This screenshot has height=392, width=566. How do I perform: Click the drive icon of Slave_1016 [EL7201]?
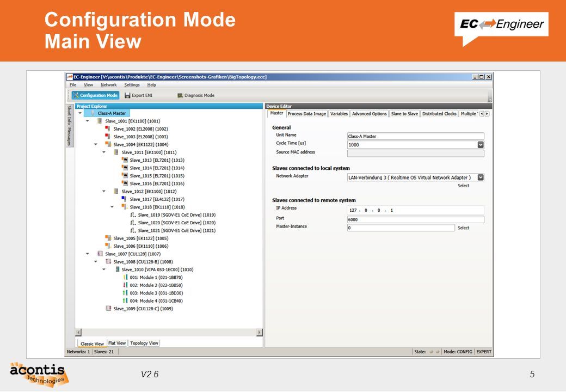tap(125, 183)
